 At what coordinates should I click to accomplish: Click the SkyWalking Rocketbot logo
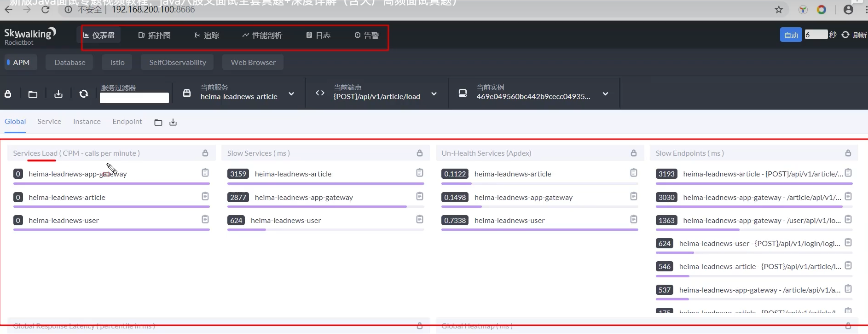(30, 36)
